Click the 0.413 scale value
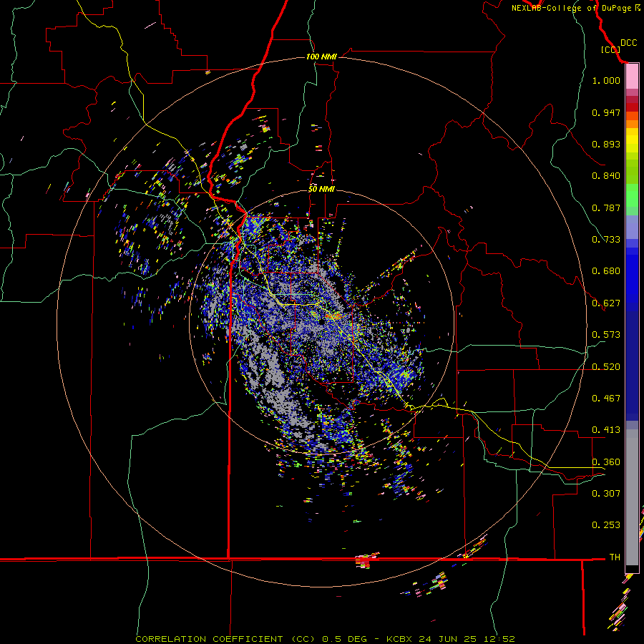This screenshot has width=644, height=644. pos(606,430)
